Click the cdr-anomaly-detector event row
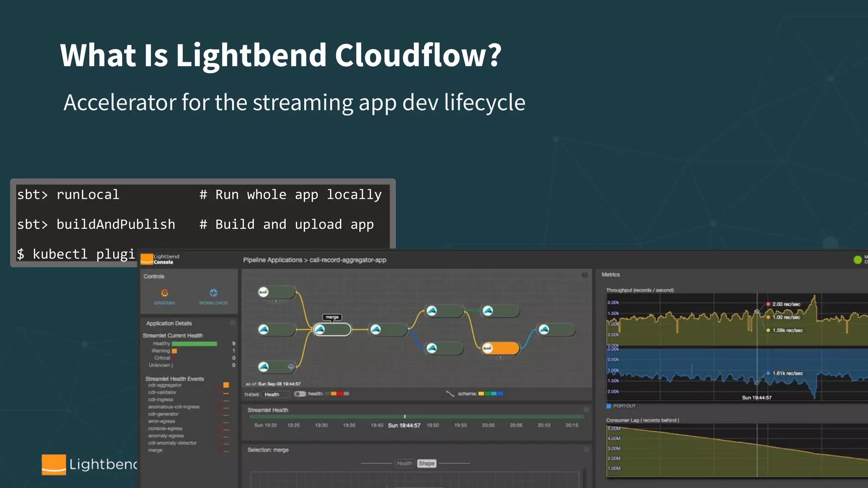This screenshot has width=868, height=488. tap(188, 443)
